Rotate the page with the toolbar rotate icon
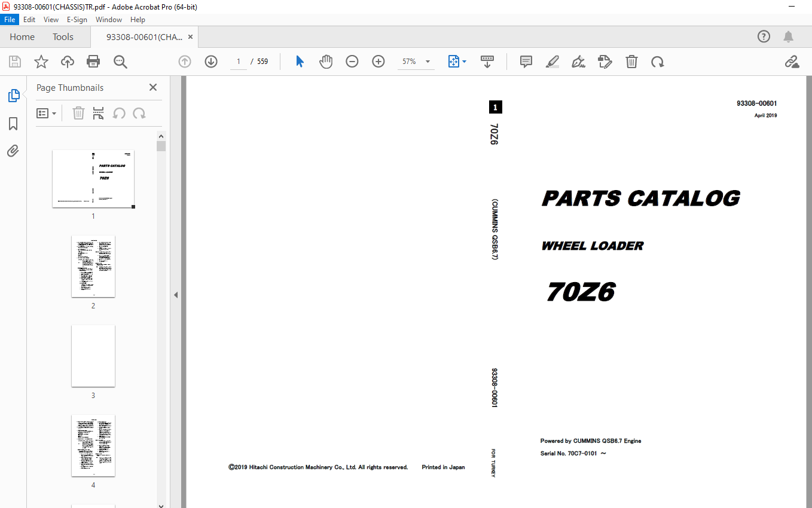 658,62
